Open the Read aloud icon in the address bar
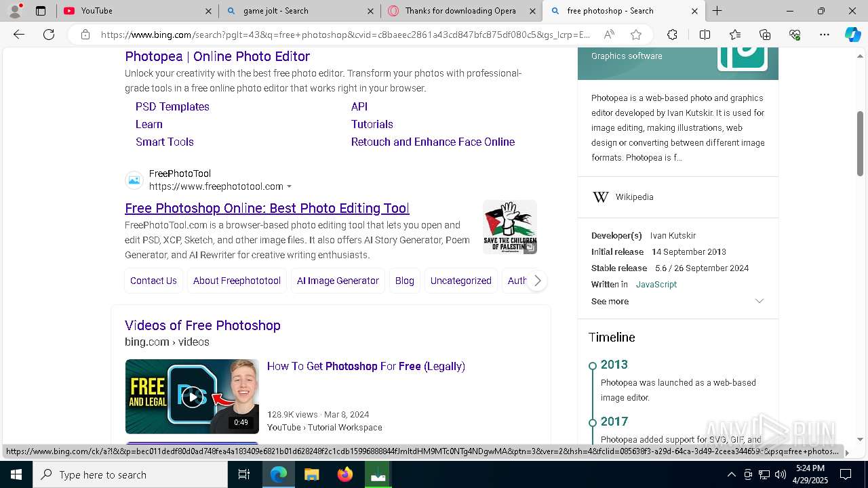The image size is (868, 488). [609, 35]
